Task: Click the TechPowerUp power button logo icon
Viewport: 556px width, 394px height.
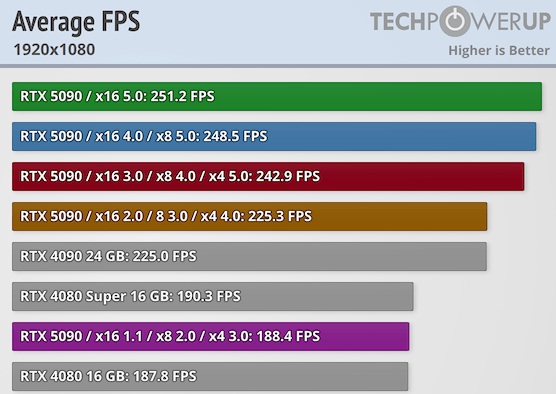Action: (x=455, y=21)
